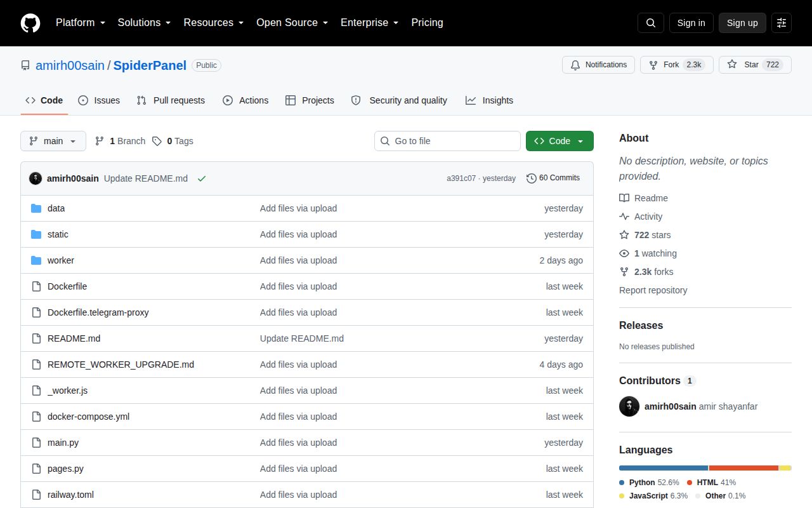Image resolution: width=812 pixels, height=508 pixels.
Task: Open _worker.js file
Action: (x=67, y=391)
